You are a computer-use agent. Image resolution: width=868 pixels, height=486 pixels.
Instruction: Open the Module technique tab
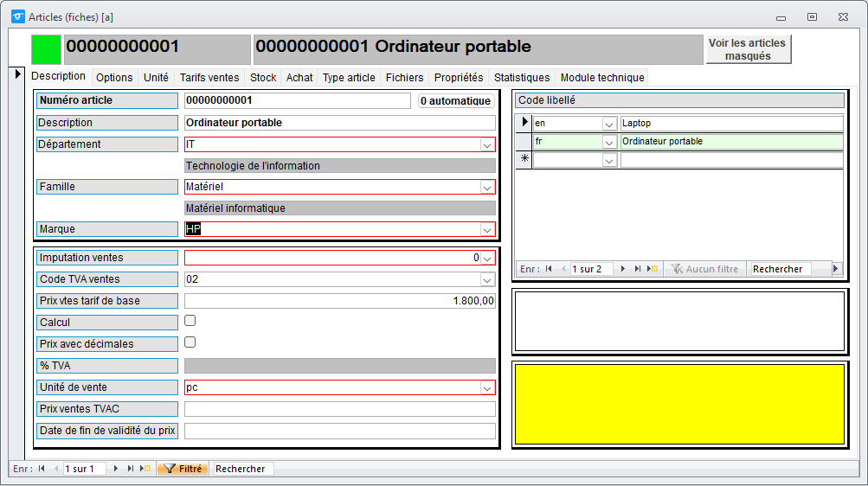[602, 78]
